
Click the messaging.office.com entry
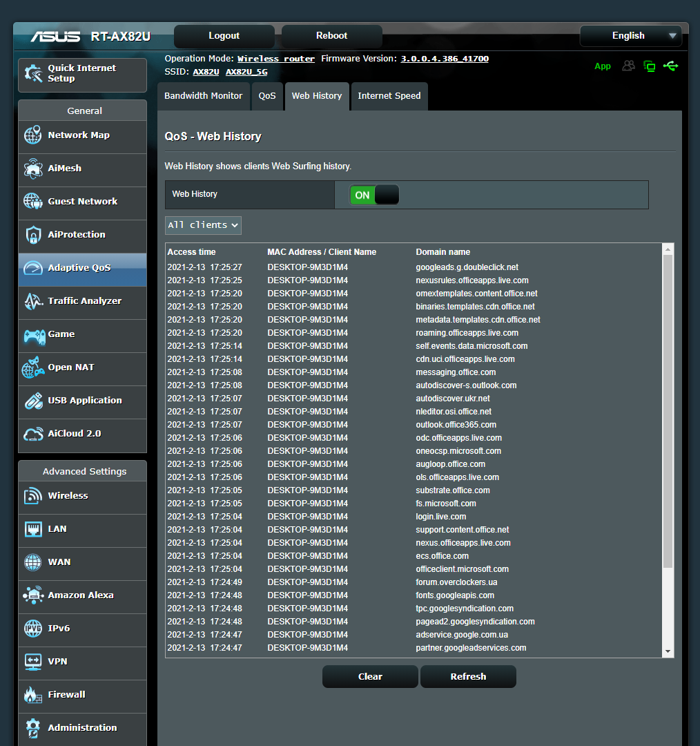coord(456,372)
